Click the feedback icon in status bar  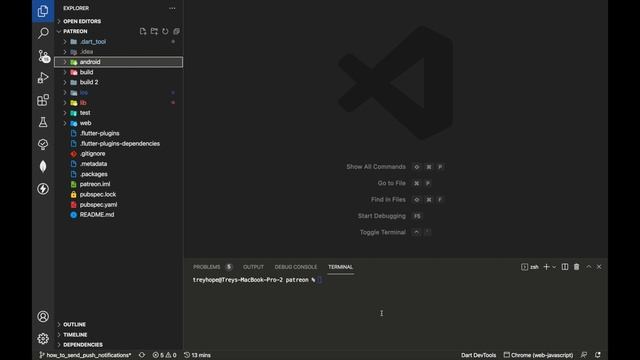click(584, 355)
